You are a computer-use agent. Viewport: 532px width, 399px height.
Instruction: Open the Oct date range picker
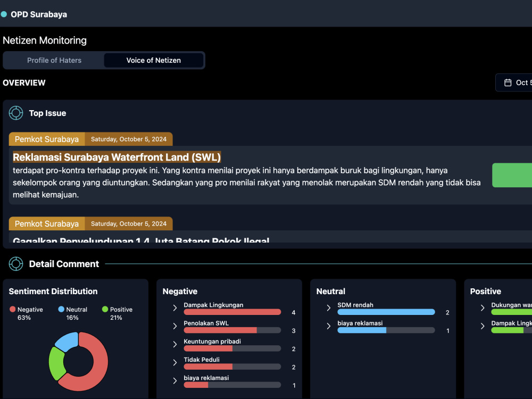coord(514,82)
